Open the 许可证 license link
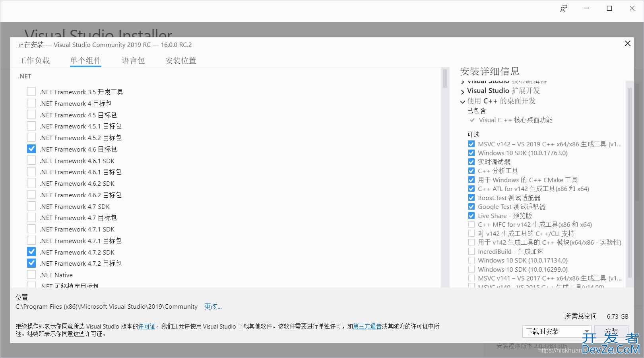Viewport: 644px width, 358px height. click(147, 326)
